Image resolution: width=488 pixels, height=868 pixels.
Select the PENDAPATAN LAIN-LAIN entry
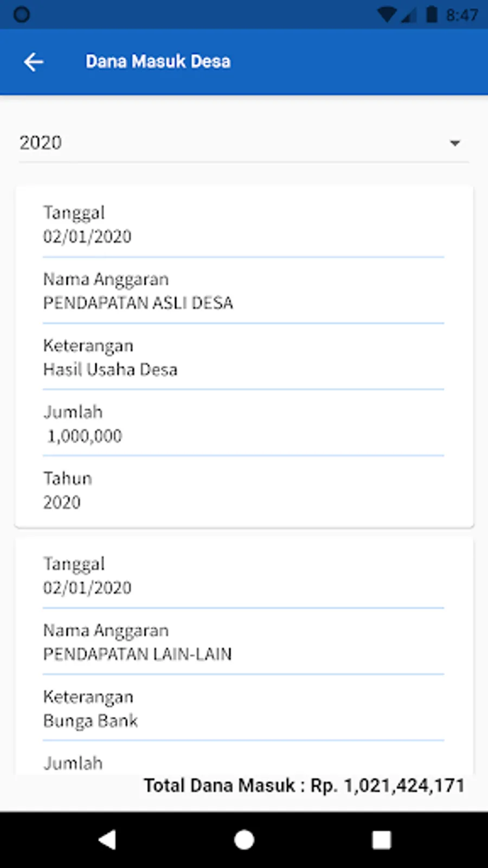pos(137,654)
